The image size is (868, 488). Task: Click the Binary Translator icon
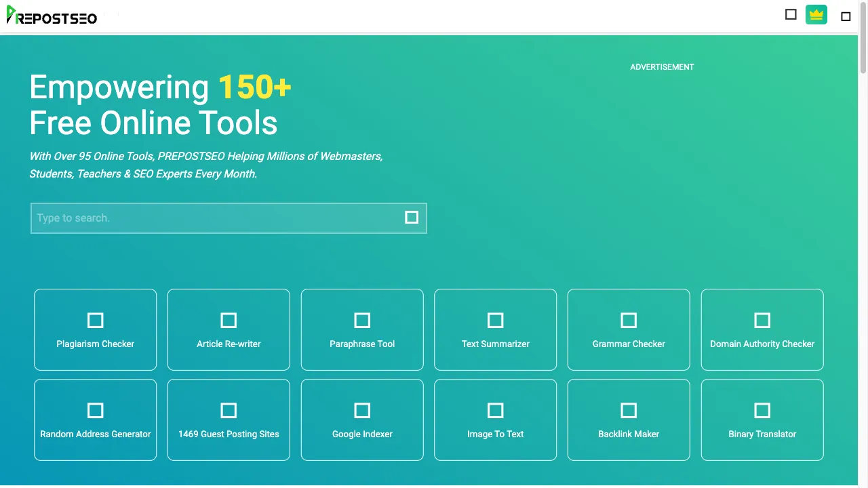[x=762, y=410]
